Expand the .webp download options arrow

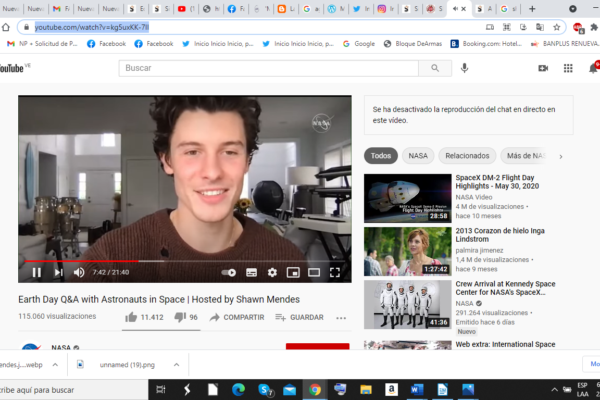click(x=55, y=365)
